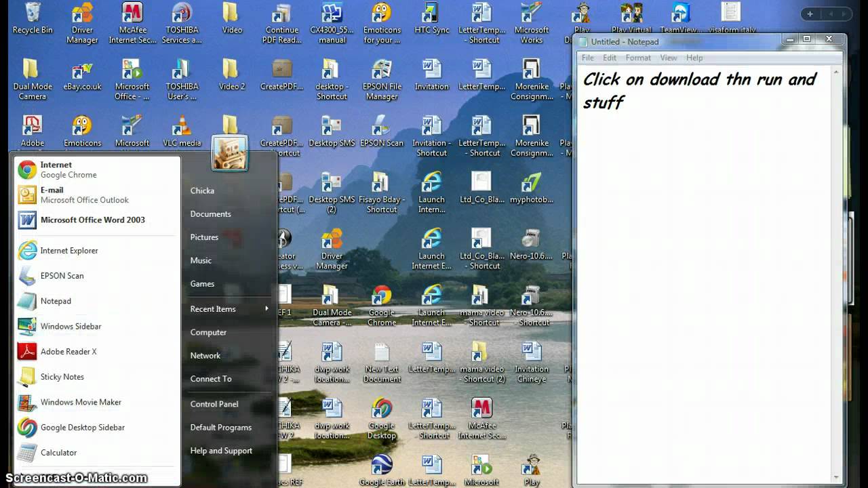Open the Invitation Chineye document icon
The height and width of the screenshot is (488, 868).
tap(531, 363)
